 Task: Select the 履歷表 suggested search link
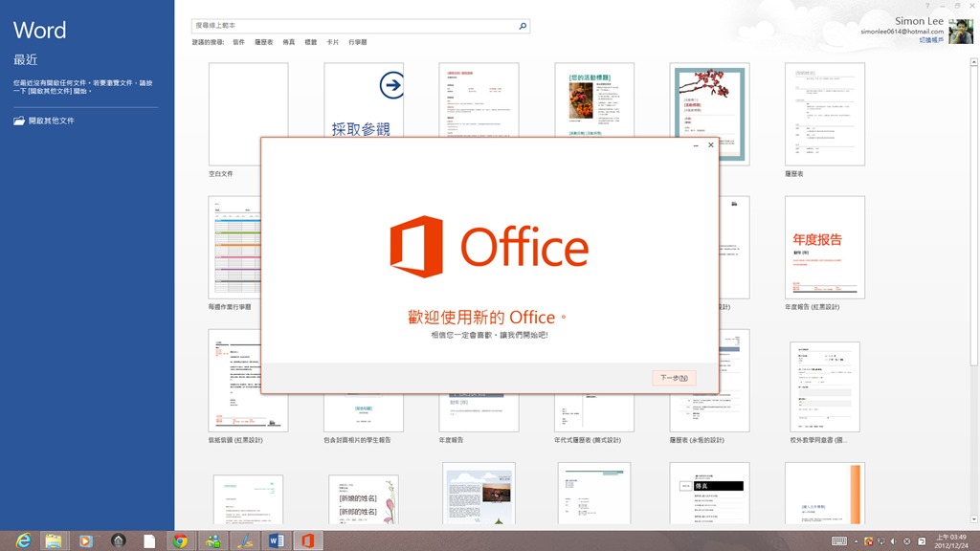click(x=264, y=42)
